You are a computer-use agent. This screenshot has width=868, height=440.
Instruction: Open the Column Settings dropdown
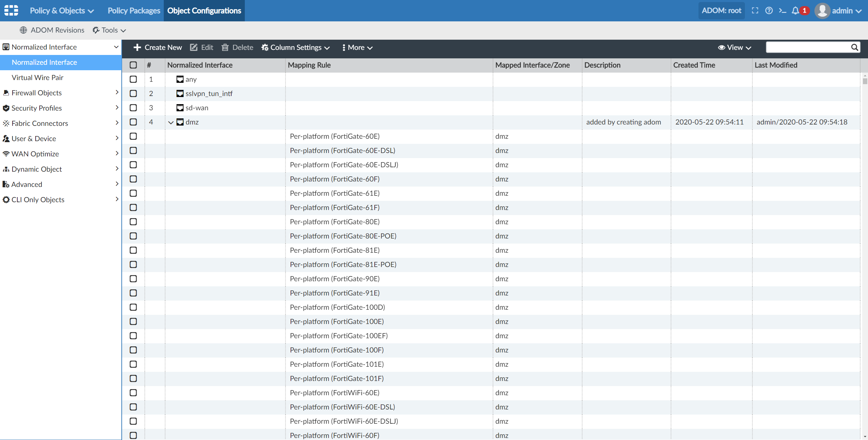[295, 47]
